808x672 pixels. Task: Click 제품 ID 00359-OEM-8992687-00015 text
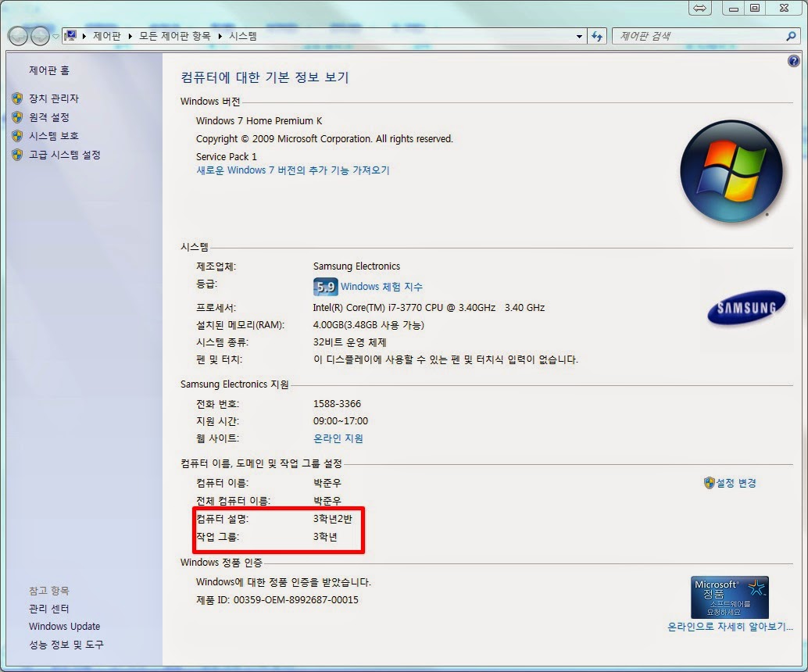coord(277,600)
